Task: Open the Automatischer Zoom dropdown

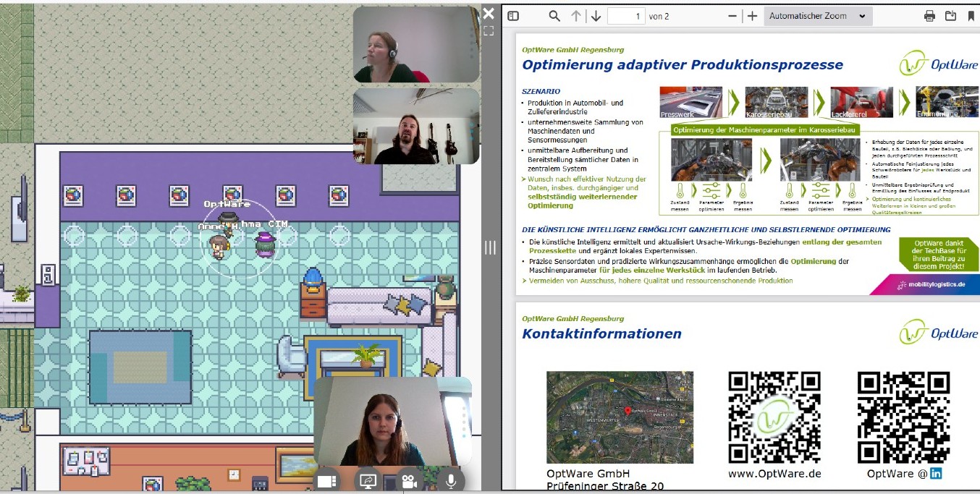Action: click(x=817, y=16)
